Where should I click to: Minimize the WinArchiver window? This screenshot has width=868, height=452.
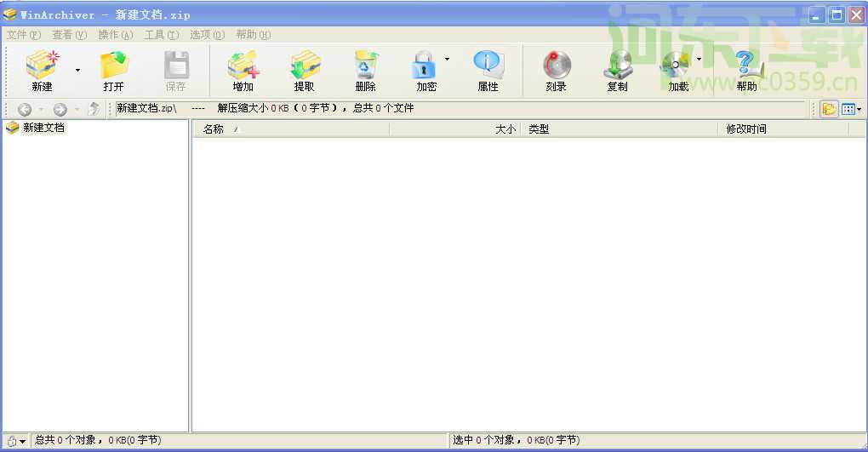(817, 15)
